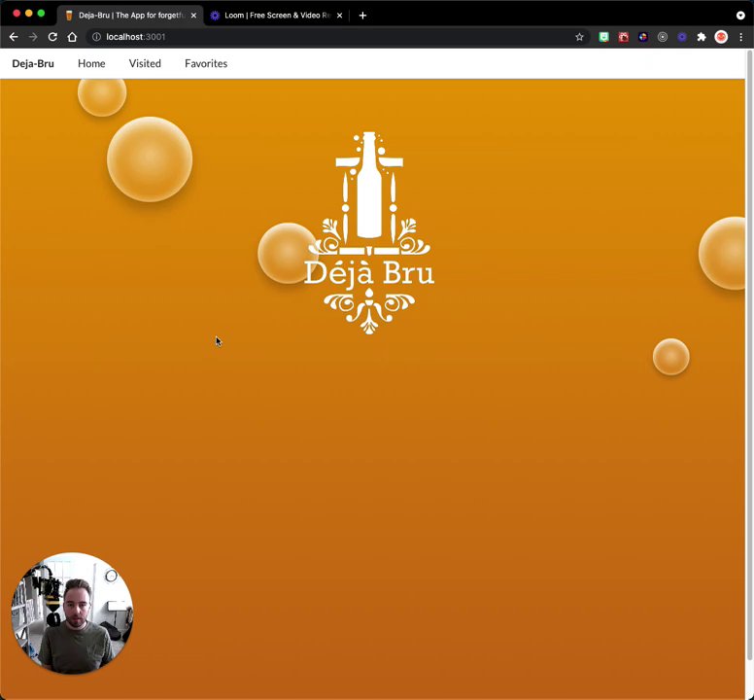Screen dimensions: 754x700
Task: Click the yellow minimize window button
Action: (x=29, y=14)
